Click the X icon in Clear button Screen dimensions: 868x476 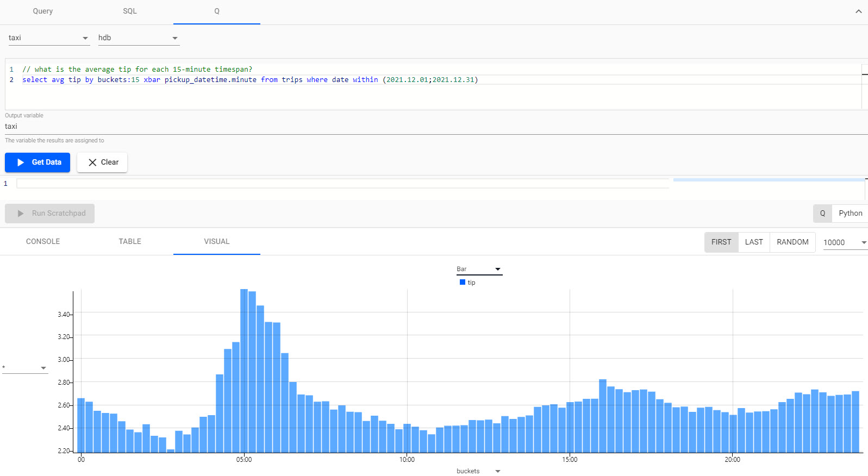(x=92, y=162)
